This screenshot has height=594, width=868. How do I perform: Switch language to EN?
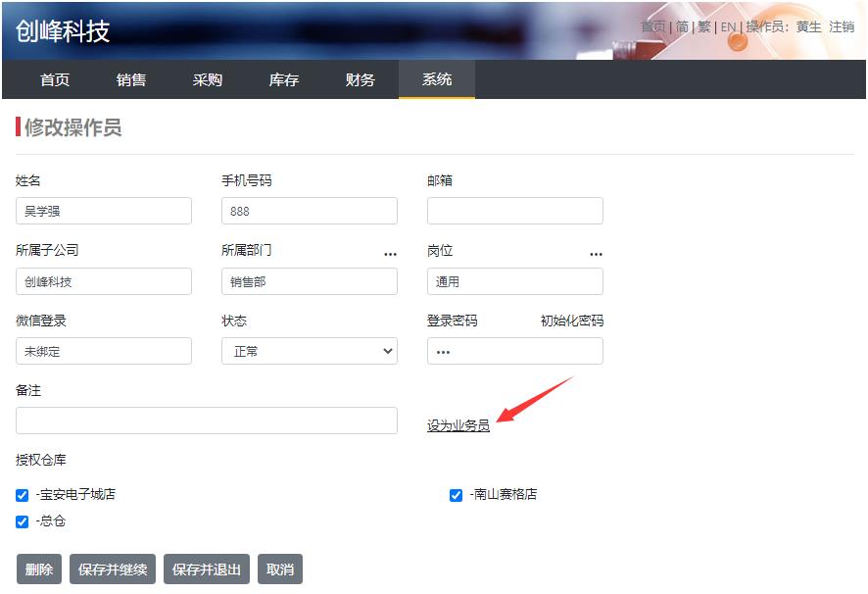[729, 26]
